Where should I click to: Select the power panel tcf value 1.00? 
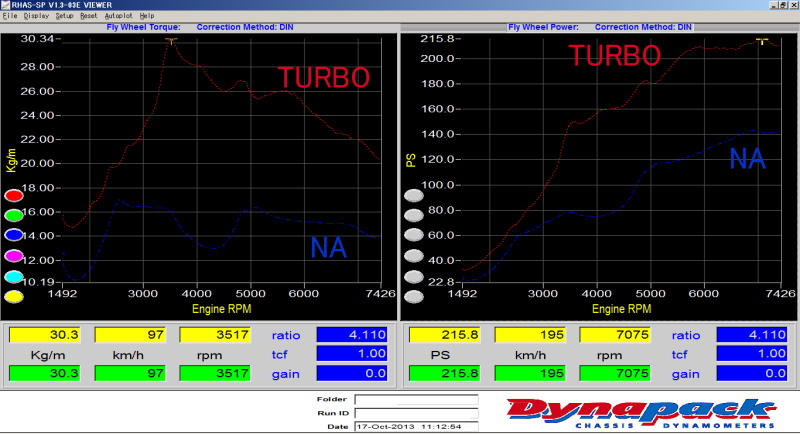point(752,353)
